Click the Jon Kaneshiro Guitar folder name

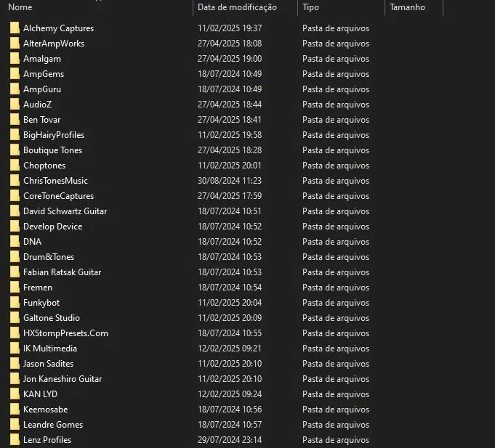pyautogui.click(x=63, y=379)
